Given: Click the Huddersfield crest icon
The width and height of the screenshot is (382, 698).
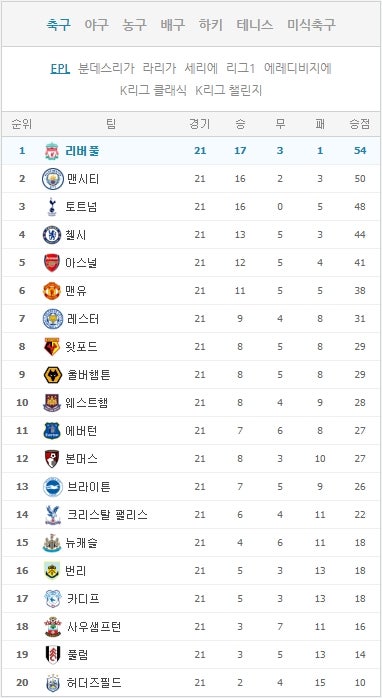Looking at the screenshot, I should click(x=53, y=682).
